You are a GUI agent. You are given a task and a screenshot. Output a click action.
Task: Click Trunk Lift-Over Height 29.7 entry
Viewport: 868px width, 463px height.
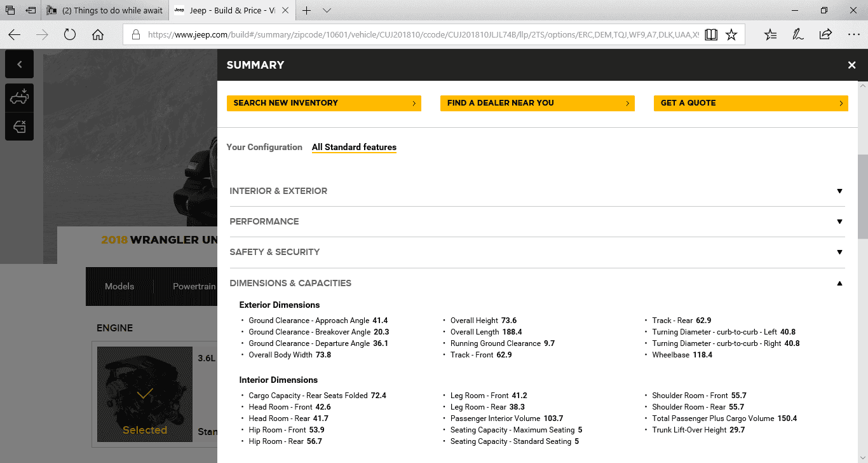(x=698, y=430)
